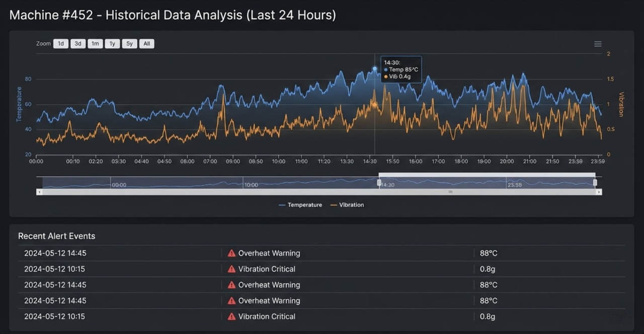
Task: Select the 3d zoom range
Action: pos(78,44)
